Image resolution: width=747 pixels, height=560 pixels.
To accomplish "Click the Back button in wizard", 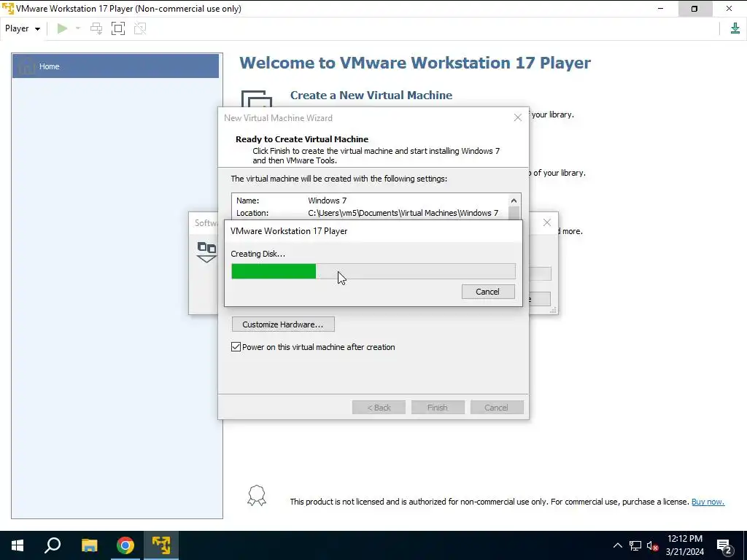I will click(x=379, y=408).
